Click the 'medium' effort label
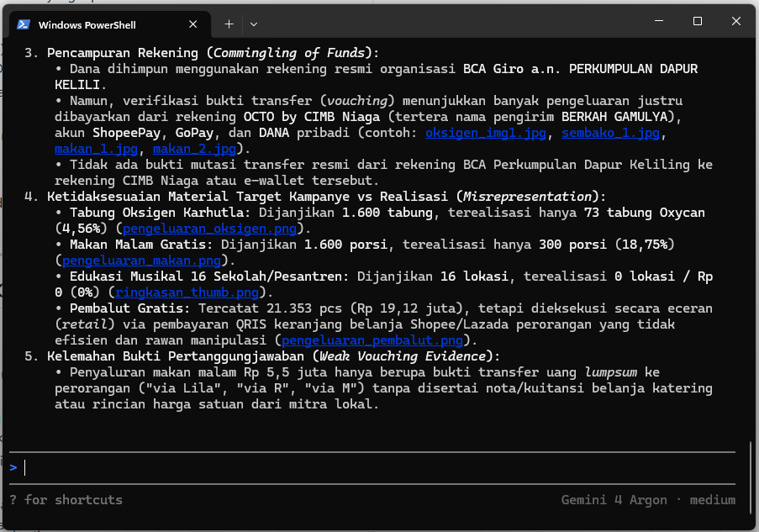The image size is (759, 532). click(713, 499)
